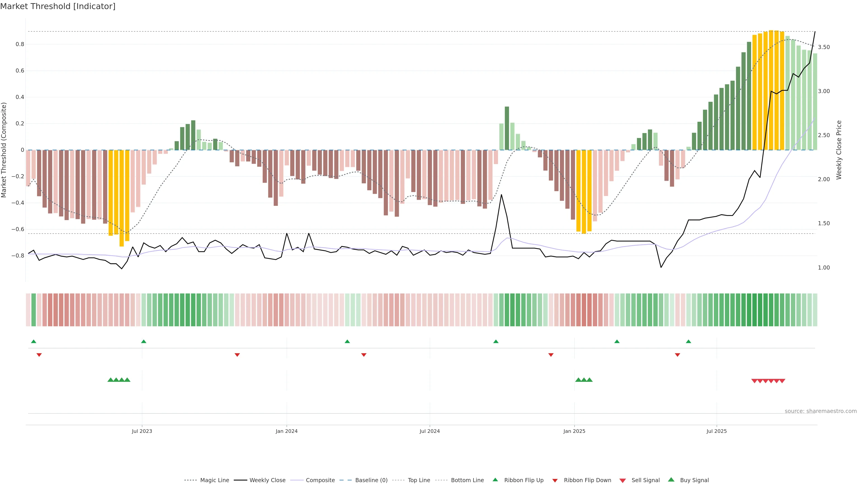Click the Ribbon Flip Down legend marker
Screen dimensions: 868x488
click(555, 480)
